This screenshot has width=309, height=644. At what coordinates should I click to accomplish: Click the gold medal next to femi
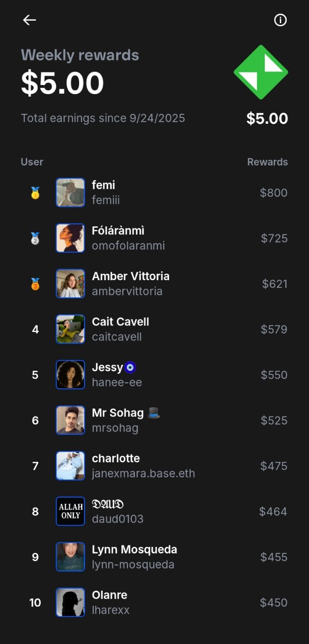[x=35, y=193]
